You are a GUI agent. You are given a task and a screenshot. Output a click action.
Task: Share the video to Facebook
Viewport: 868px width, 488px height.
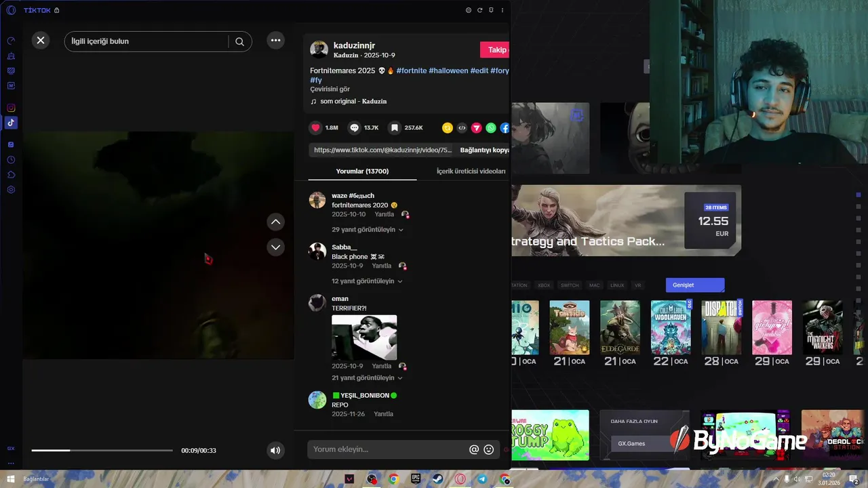505,127
